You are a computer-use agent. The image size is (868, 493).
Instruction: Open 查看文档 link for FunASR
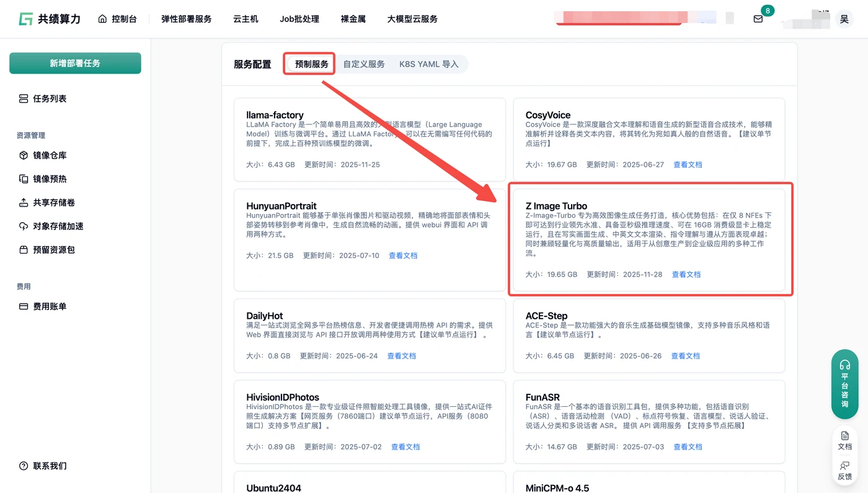[688, 446]
